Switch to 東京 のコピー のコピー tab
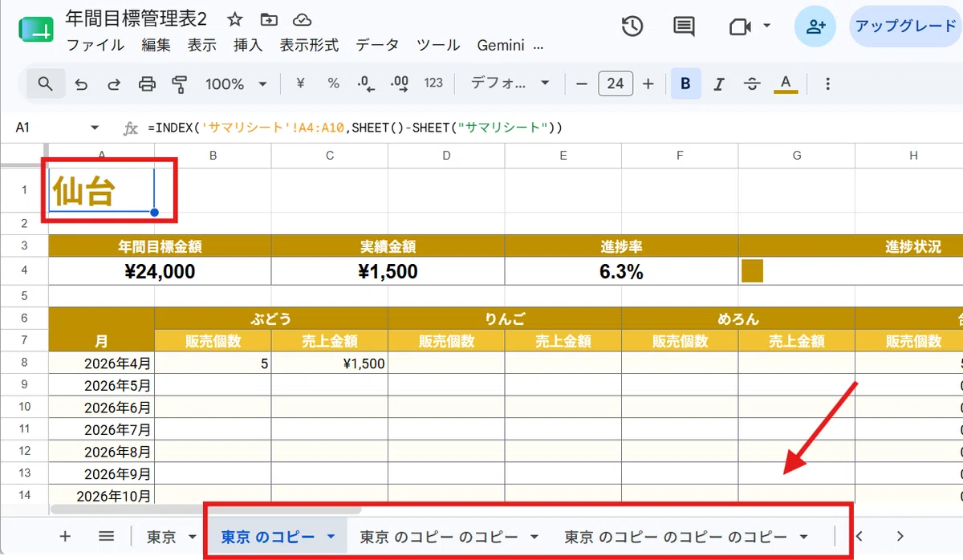963x560 pixels. click(438, 537)
